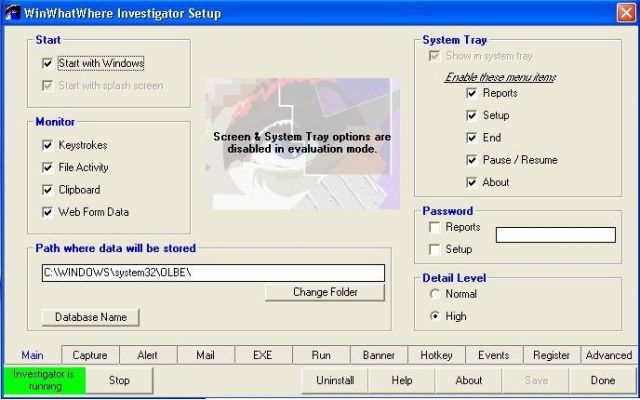Screen dimensions: 640x400
Task: Click the Database Name button
Action: (x=91, y=317)
